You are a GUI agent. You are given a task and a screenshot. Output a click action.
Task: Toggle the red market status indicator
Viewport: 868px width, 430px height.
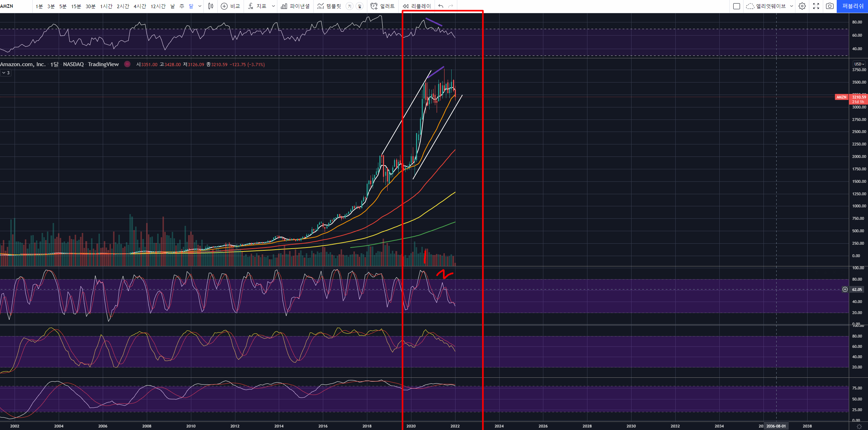(127, 64)
